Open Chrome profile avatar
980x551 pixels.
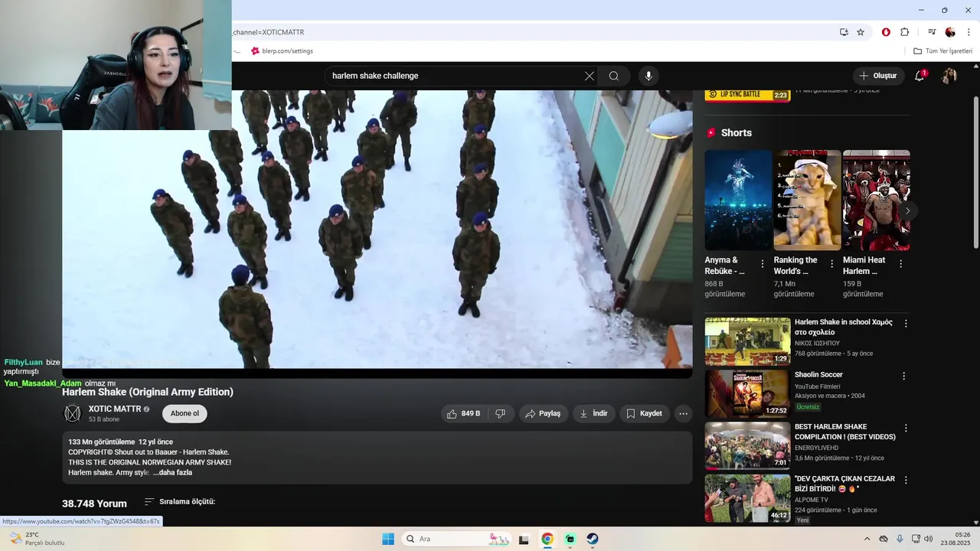[x=950, y=32]
